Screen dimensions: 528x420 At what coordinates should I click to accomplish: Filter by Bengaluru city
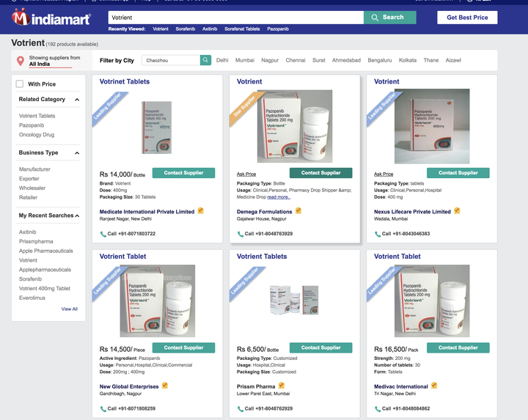click(380, 60)
